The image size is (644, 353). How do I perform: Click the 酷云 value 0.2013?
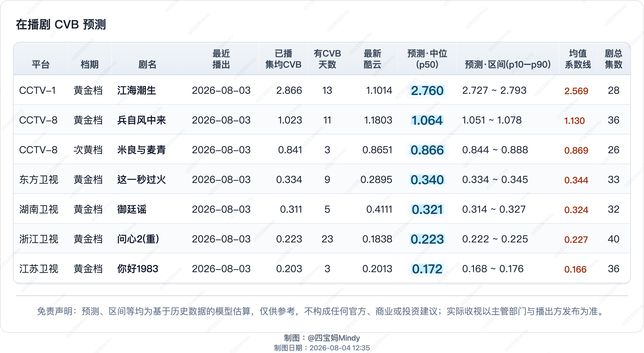[x=377, y=269]
